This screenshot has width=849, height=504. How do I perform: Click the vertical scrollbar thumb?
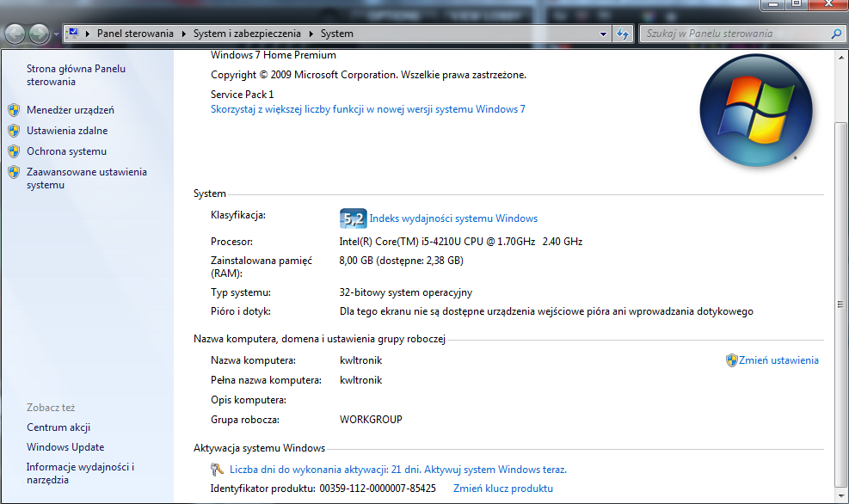coord(841,304)
